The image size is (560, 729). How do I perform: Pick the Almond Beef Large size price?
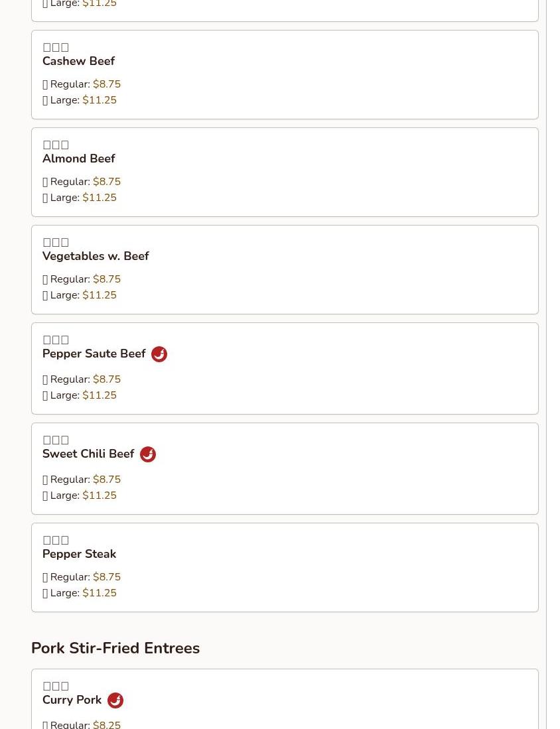[99, 198]
